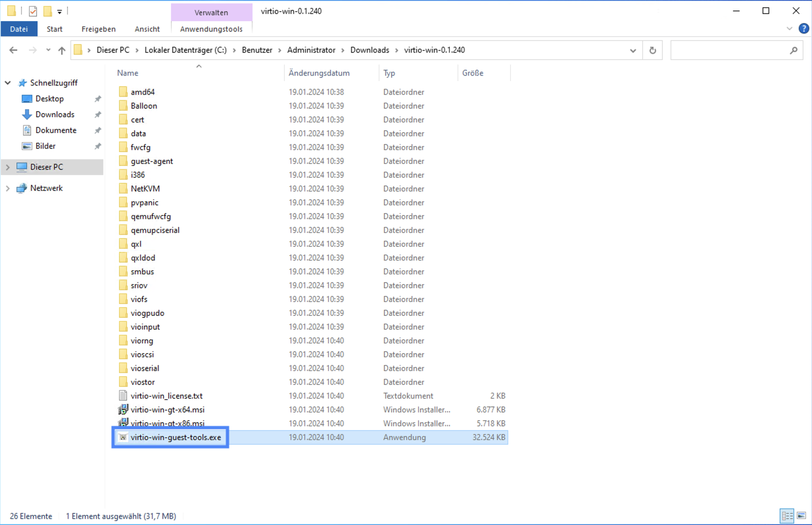The image size is (812, 525).
Task: Click the Netzwerk icon in navigation pane
Action: point(22,188)
